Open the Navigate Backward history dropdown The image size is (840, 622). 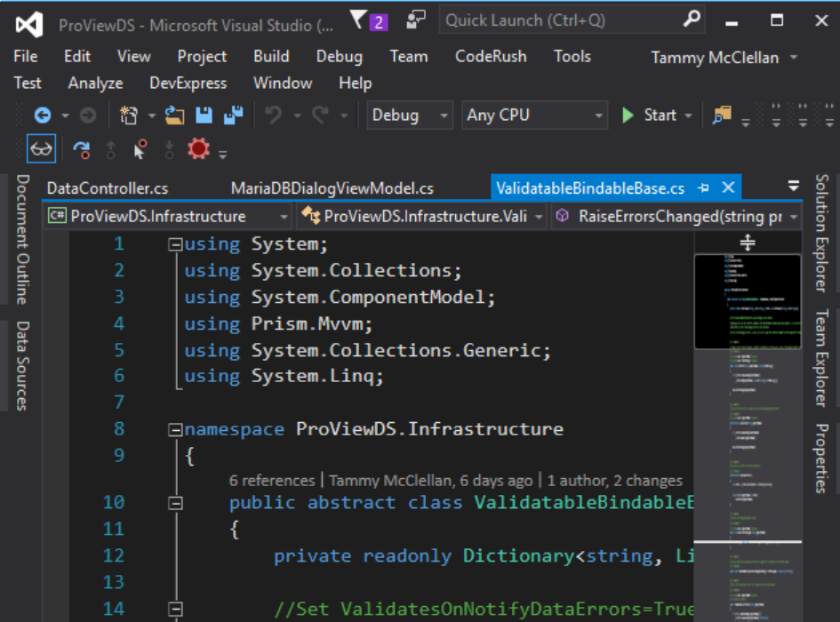pos(65,116)
